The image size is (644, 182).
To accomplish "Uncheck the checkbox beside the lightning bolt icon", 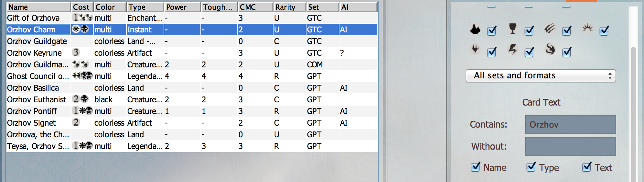I will point(529,52).
